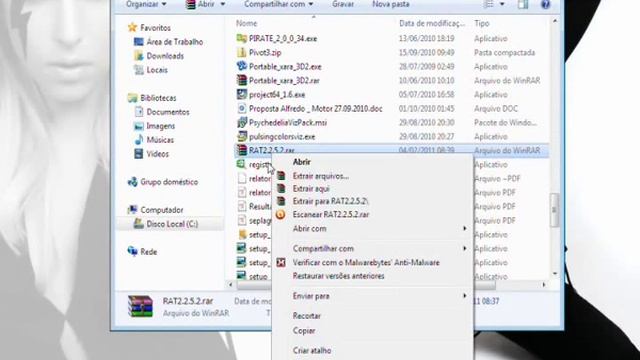
Task: Choose Escanear RAT2.2.5.2.rar option
Action: 331,214
